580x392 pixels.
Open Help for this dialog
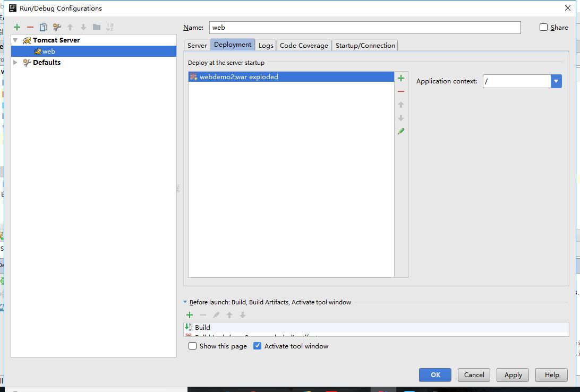551,374
